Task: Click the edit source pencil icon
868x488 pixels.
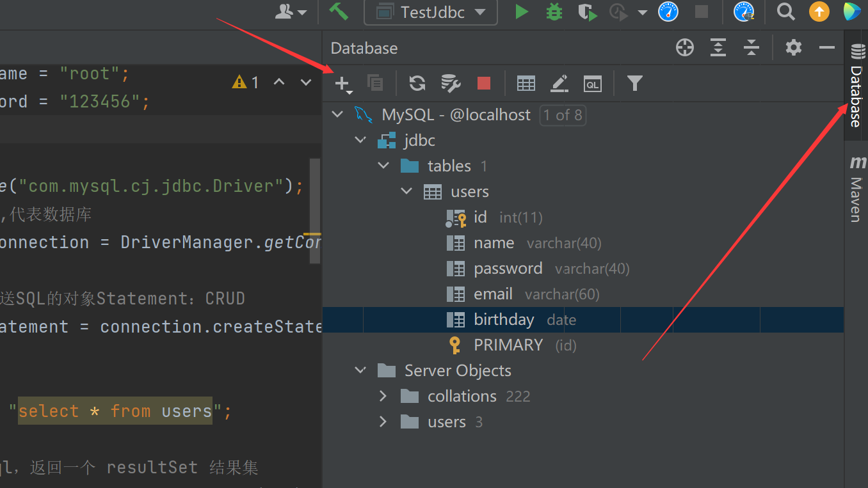Action: coord(559,83)
